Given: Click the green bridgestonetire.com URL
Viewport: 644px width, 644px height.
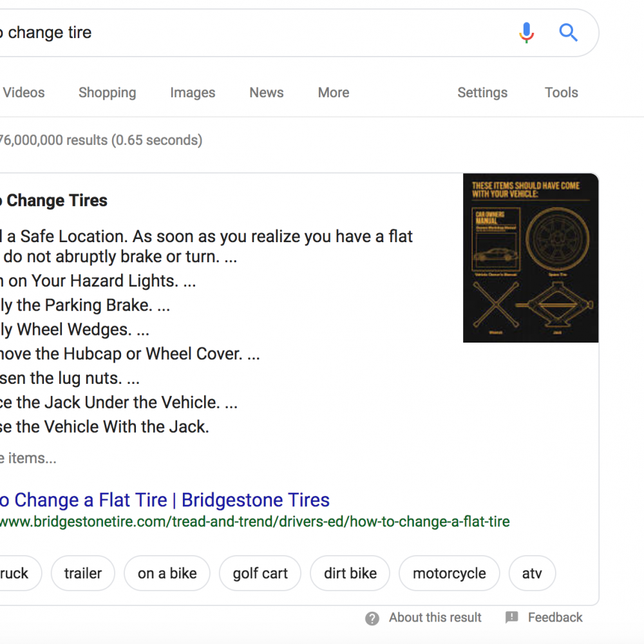Looking at the screenshot, I should 254,522.
